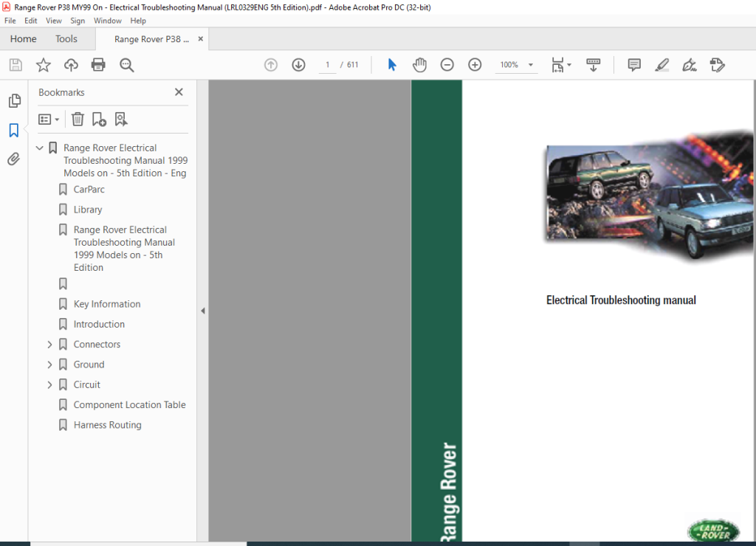This screenshot has height=546, width=756.
Task: Activate the selection arrow tool
Action: point(391,65)
